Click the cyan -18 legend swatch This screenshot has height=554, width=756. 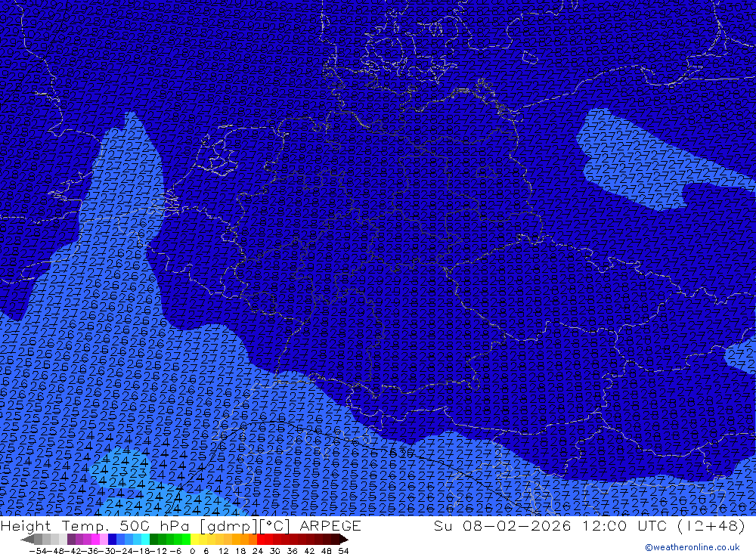coord(145,540)
